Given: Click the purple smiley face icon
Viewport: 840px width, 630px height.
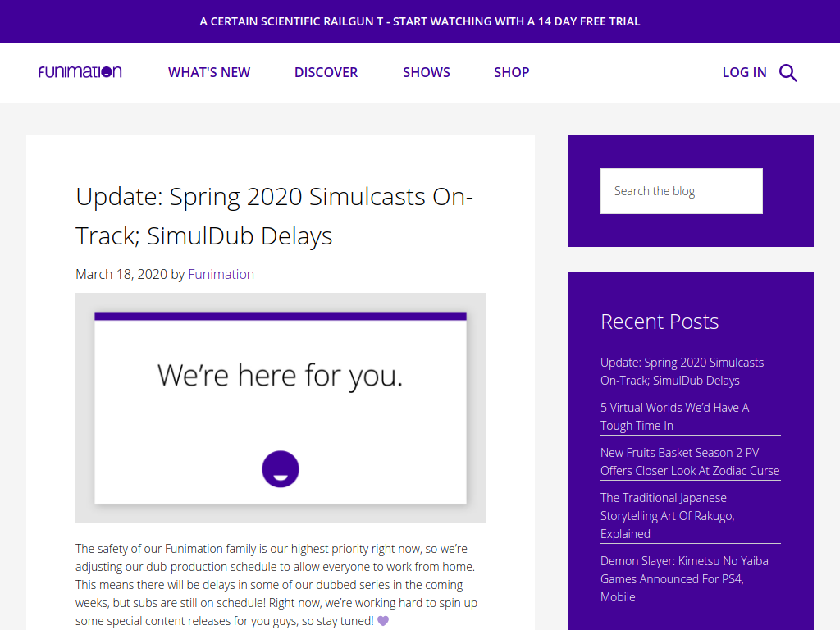Looking at the screenshot, I should coord(281,468).
